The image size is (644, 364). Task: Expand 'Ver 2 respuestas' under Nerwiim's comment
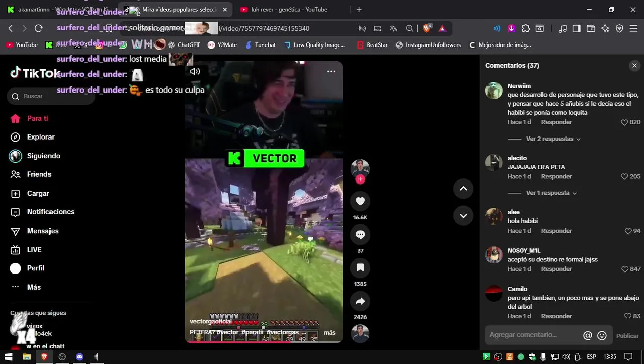click(553, 139)
